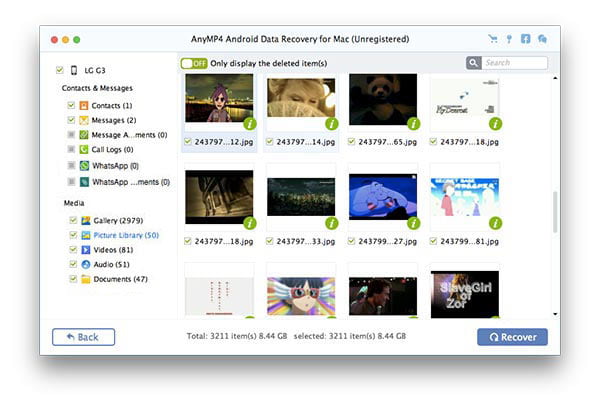Click the WhatsApp Attachments icon
Screen dimensions: 600x409
click(x=84, y=182)
